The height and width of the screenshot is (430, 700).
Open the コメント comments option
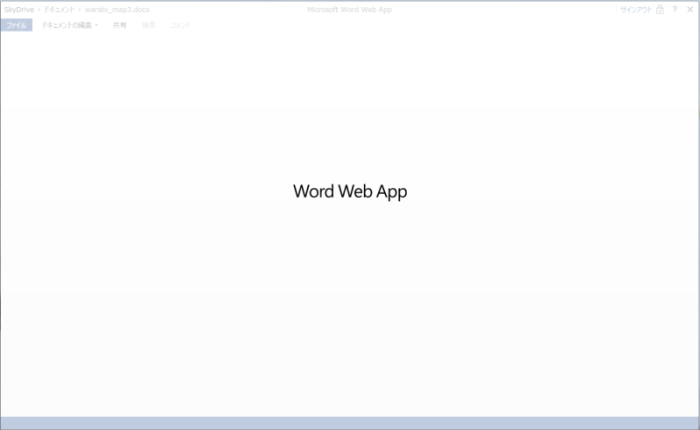coord(180,24)
